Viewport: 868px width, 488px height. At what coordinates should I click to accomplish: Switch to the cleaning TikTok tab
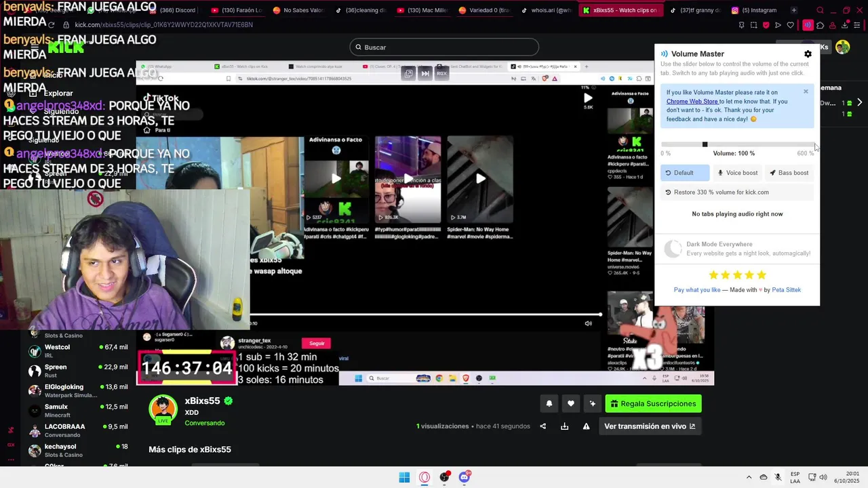click(x=360, y=10)
